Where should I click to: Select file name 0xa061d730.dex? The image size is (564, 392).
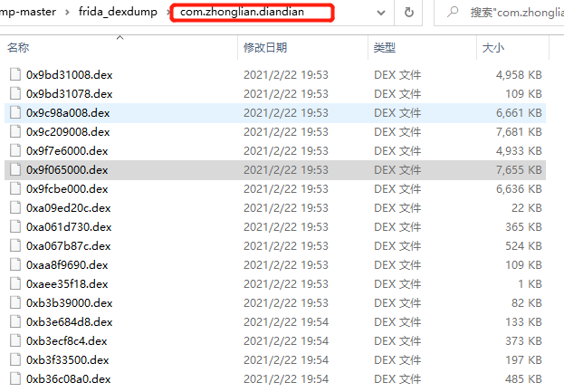pyautogui.click(x=69, y=227)
